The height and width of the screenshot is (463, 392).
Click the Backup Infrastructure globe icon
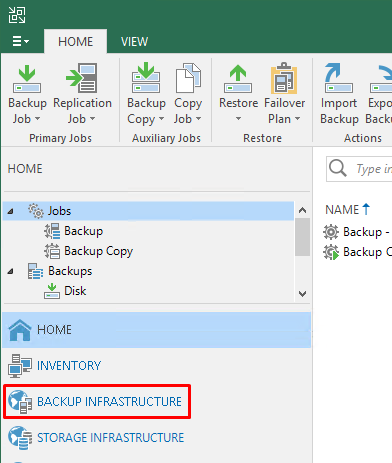pos(20,402)
